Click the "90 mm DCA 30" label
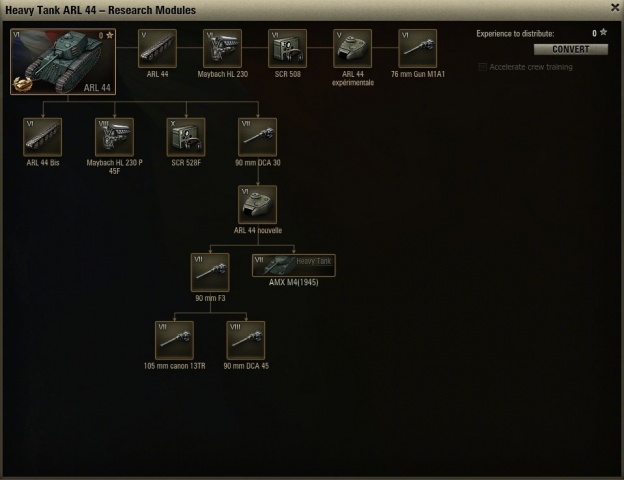 [257, 163]
